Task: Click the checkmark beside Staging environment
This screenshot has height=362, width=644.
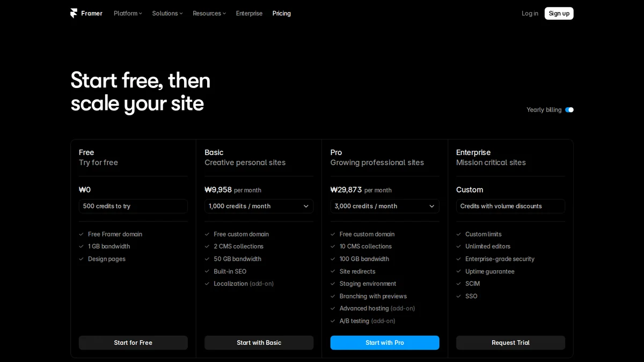Action: pyautogui.click(x=333, y=284)
